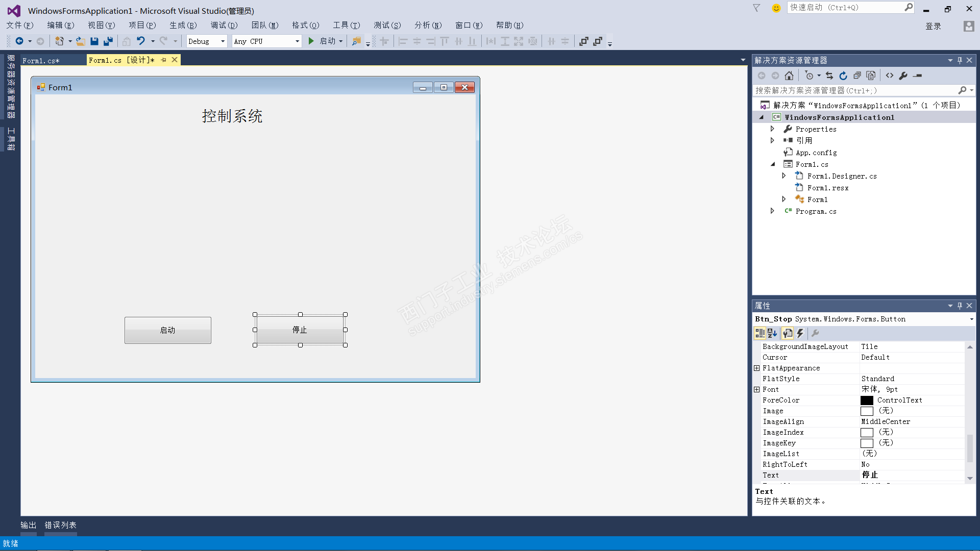Switch Properties panel to alphabetical sorting
The height and width of the screenshot is (551, 980).
tap(772, 333)
